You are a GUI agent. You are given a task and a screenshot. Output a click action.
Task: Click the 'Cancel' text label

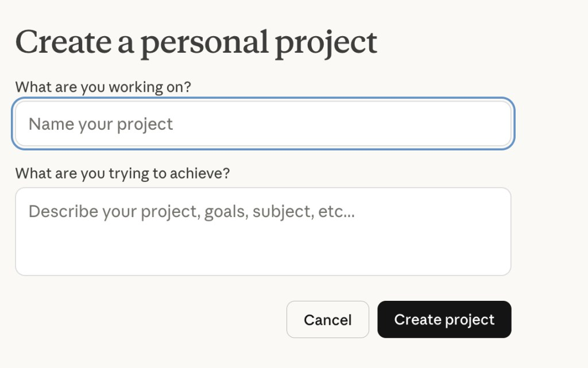click(x=327, y=320)
